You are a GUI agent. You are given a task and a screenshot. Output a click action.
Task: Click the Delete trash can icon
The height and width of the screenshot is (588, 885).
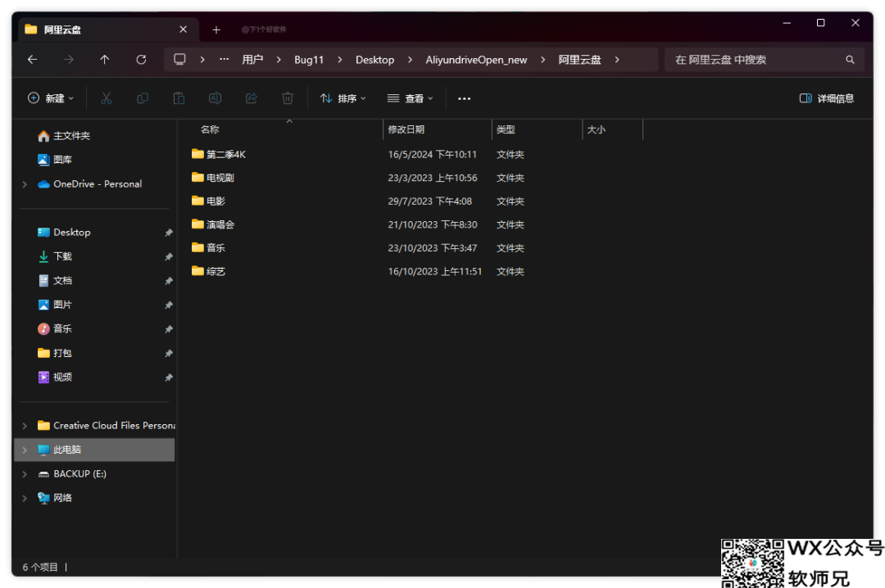[x=288, y=98]
